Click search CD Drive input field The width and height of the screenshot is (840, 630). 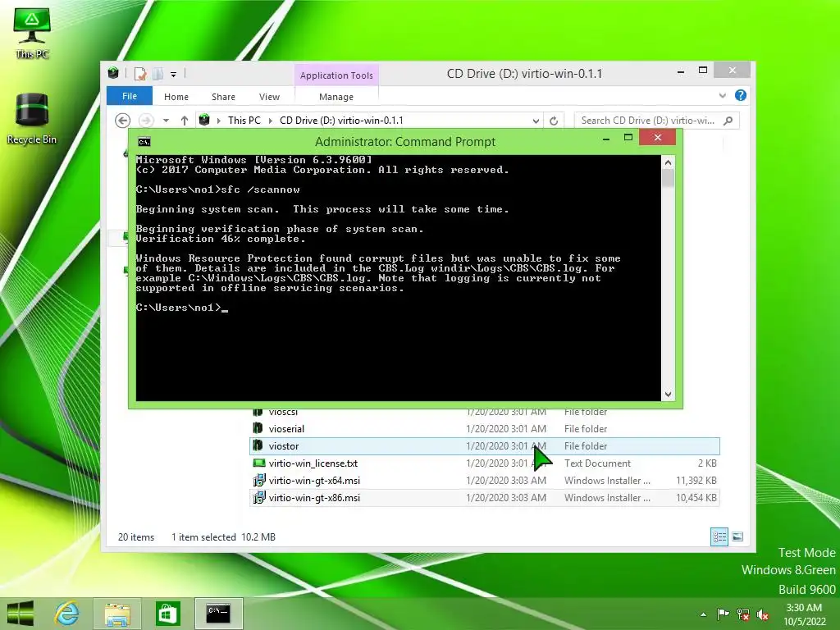[648, 121]
